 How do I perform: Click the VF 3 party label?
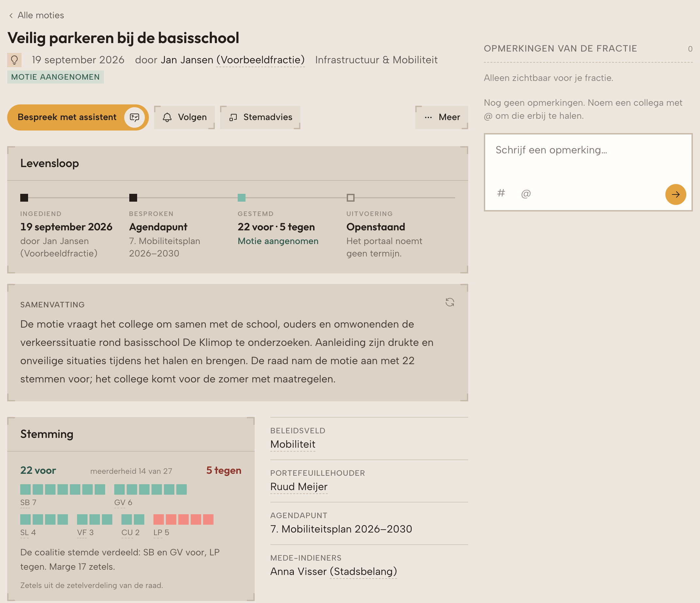coord(85,533)
